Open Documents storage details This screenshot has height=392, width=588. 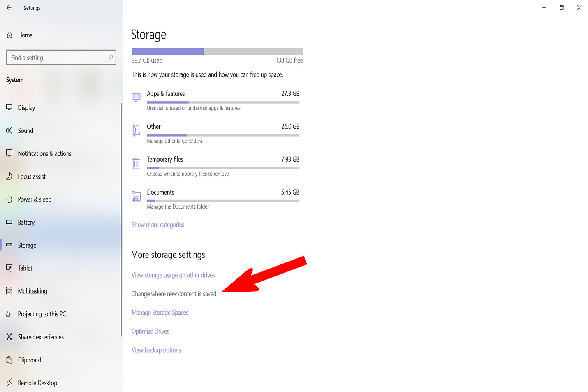point(215,199)
